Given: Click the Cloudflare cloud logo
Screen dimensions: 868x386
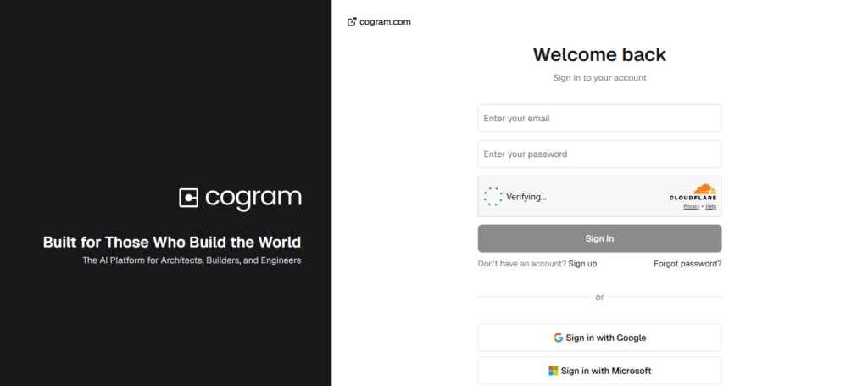Looking at the screenshot, I should (703, 190).
